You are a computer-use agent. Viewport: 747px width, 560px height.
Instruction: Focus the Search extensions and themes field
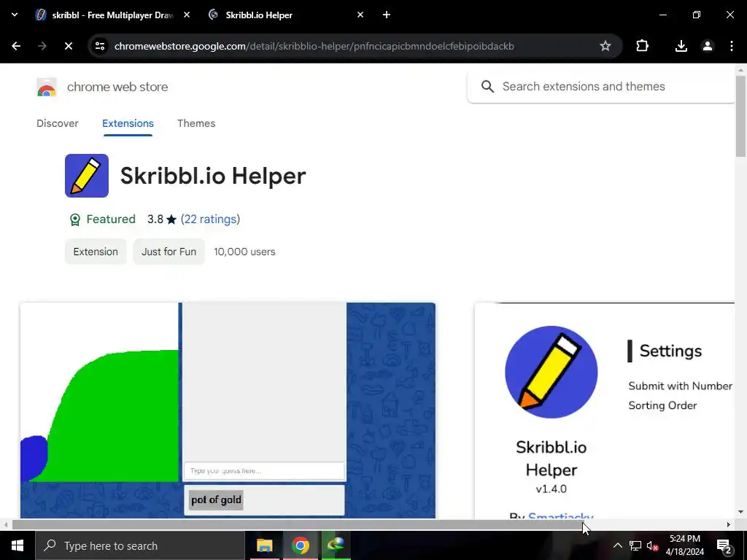(x=601, y=86)
